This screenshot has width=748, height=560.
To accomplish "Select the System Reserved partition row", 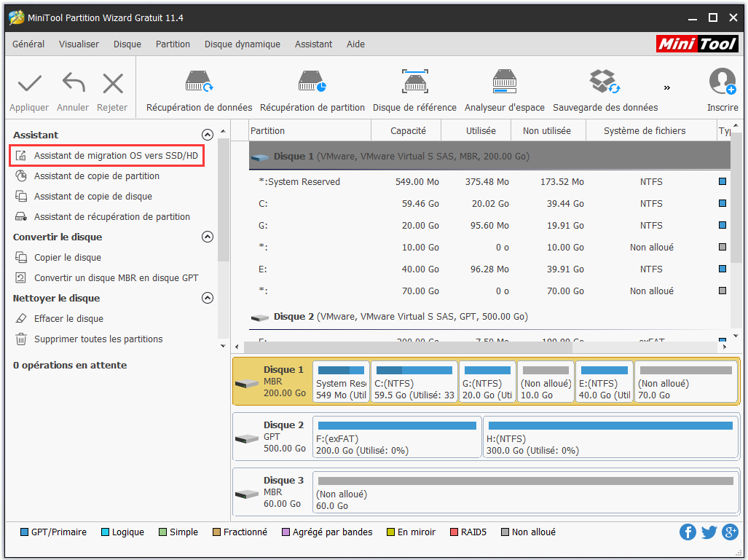I will pos(489,182).
